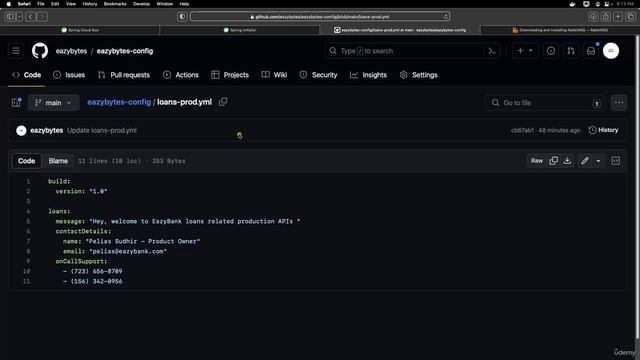Viewport: 640px width, 360px height.
Task: Open the Insights tab
Action: (369, 75)
